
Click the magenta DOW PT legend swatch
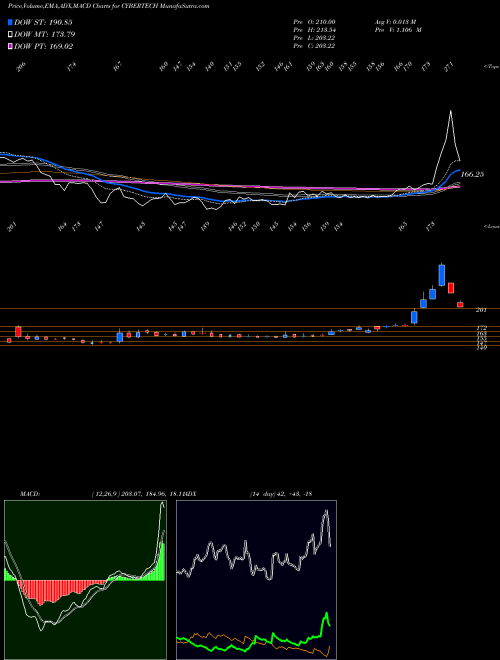pos(10,46)
